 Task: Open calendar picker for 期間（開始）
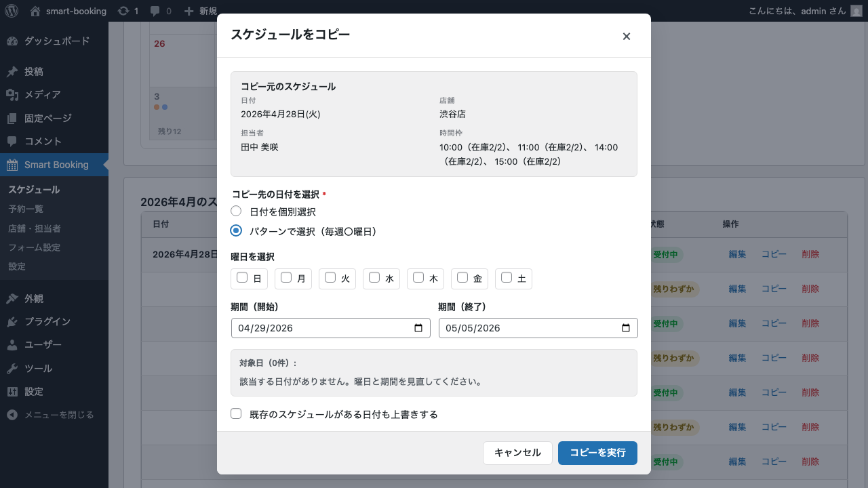(418, 328)
